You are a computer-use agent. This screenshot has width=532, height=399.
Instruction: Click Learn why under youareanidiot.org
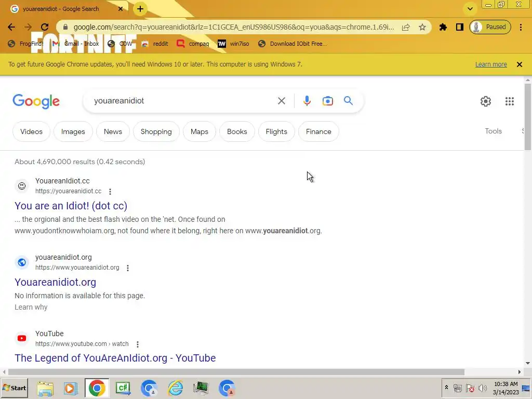(31, 307)
